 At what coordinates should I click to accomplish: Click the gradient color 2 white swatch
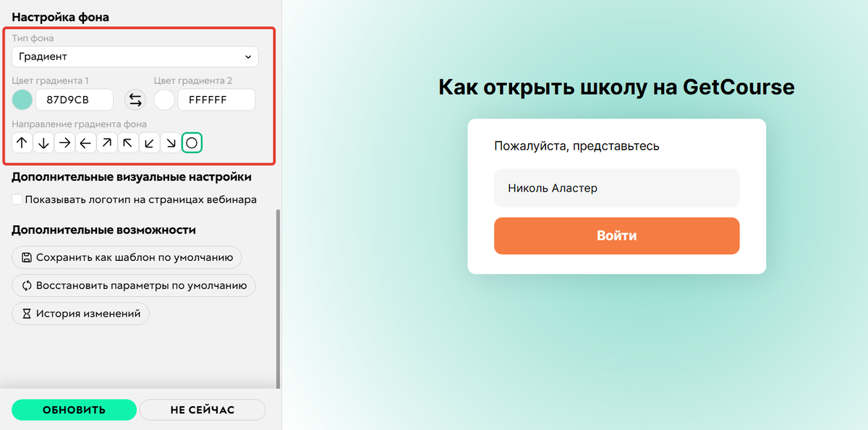[x=164, y=100]
